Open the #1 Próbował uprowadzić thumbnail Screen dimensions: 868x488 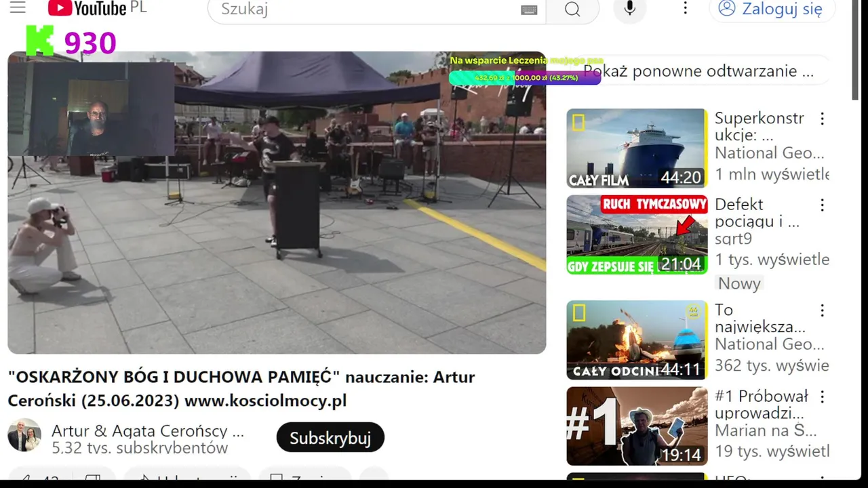637,426
